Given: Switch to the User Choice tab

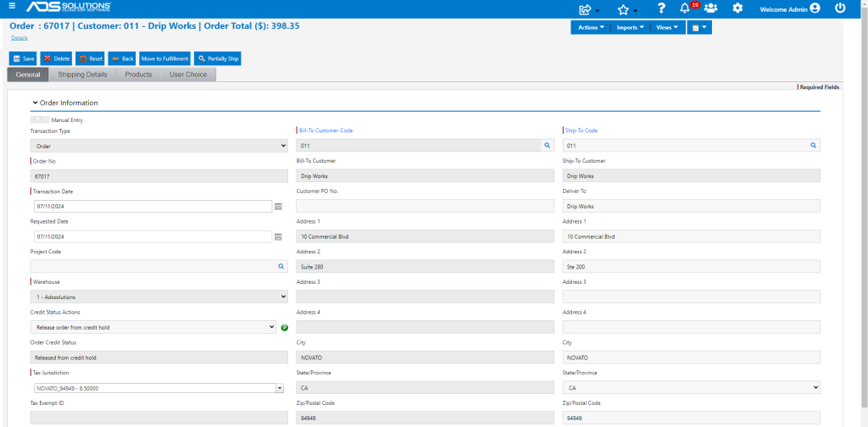Looking at the screenshot, I should coord(188,75).
